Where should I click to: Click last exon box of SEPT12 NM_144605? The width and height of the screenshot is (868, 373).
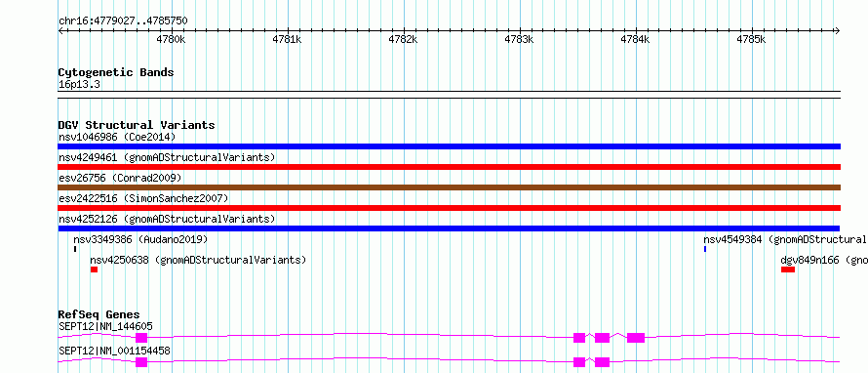click(636, 338)
